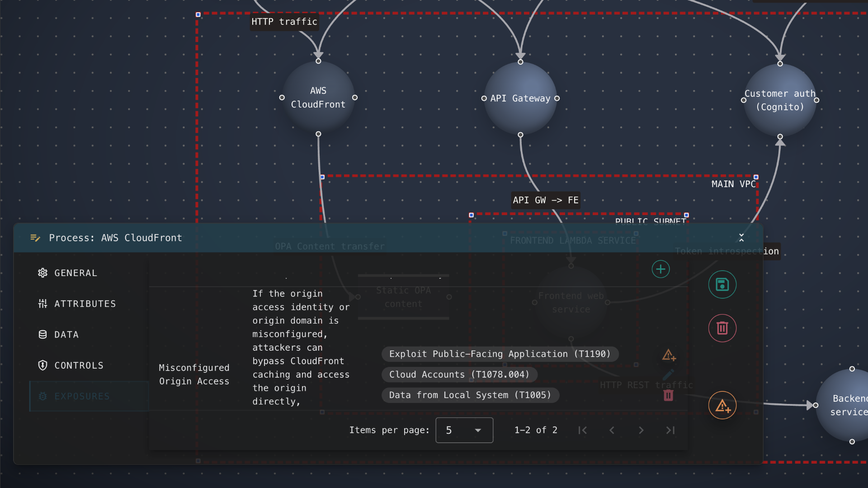Open the Items per page dropdown

coord(464,430)
